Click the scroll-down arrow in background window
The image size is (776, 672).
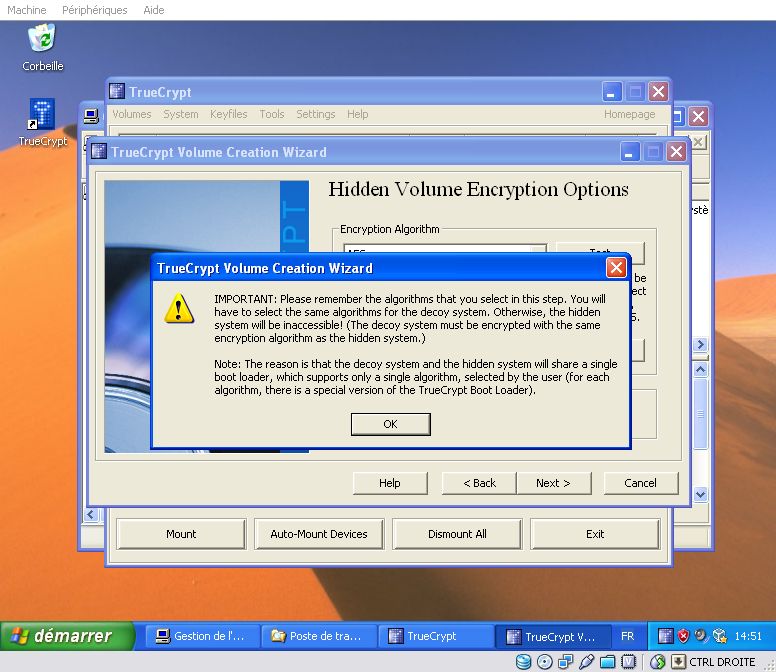[x=700, y=494]
